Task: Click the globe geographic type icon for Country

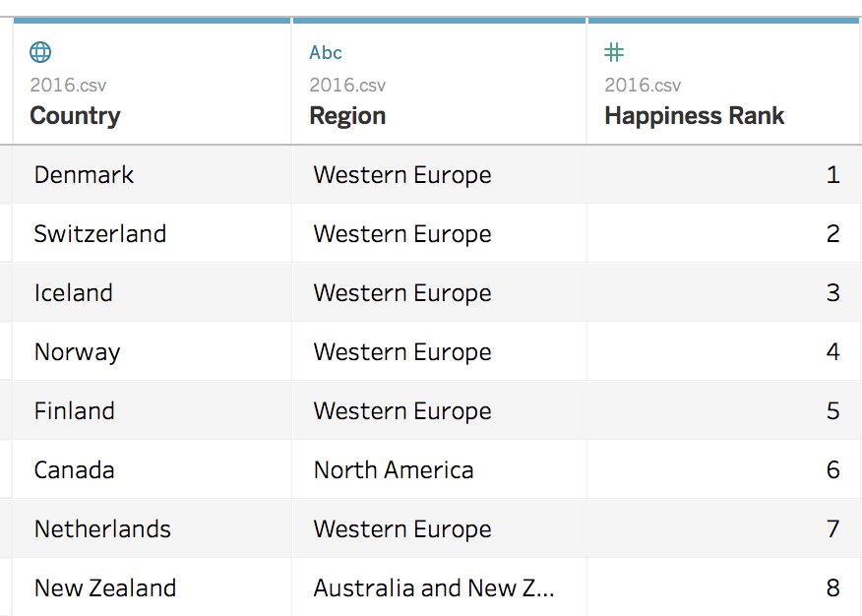Action: [40, 52]
